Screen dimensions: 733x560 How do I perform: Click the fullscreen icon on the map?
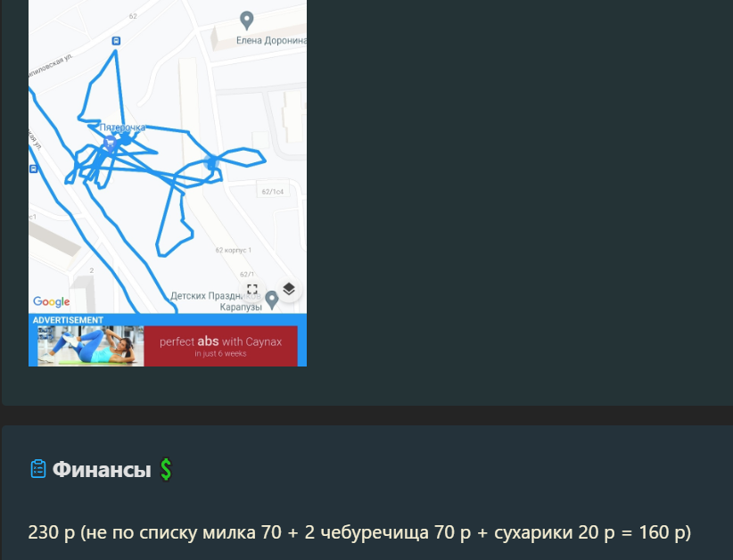pos(252,289)
